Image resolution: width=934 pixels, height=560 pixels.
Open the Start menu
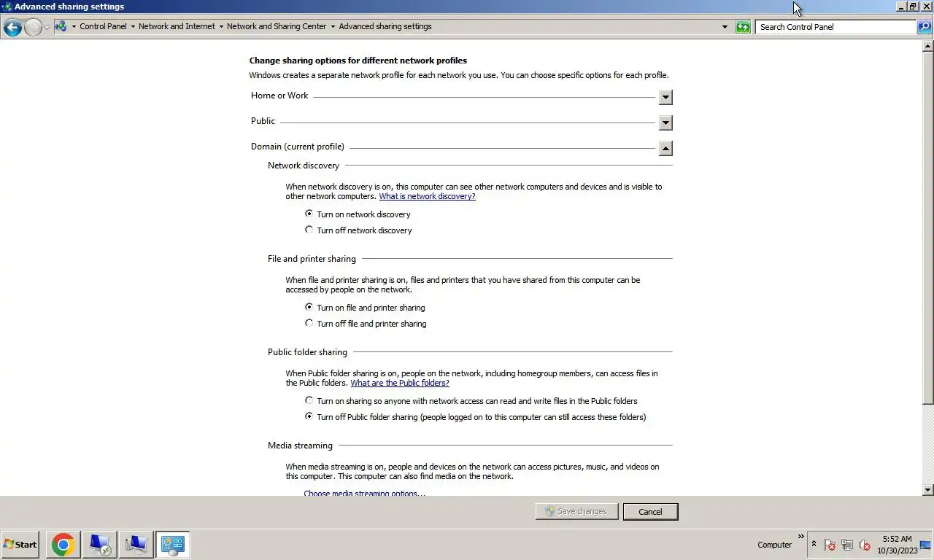click(x=20, y=545)
